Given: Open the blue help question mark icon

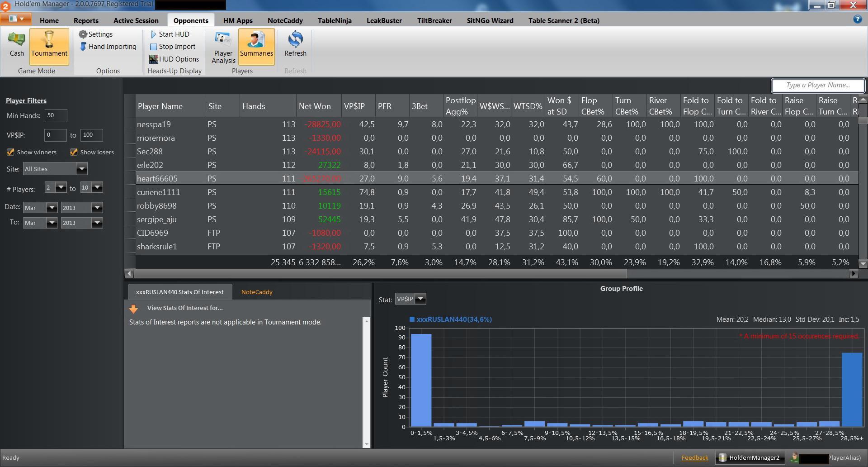Looking at the screenshot, I should (857, 19).
